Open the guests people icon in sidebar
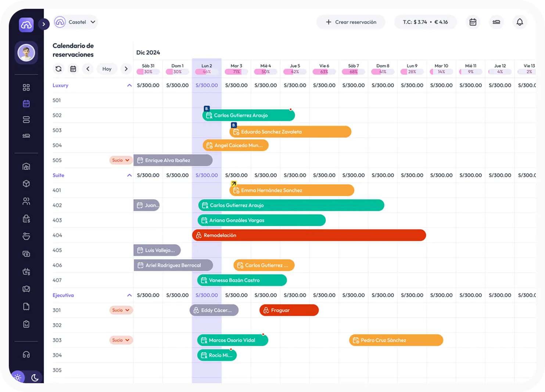Screen dimensions: 545x392 (x=26, y=201)
